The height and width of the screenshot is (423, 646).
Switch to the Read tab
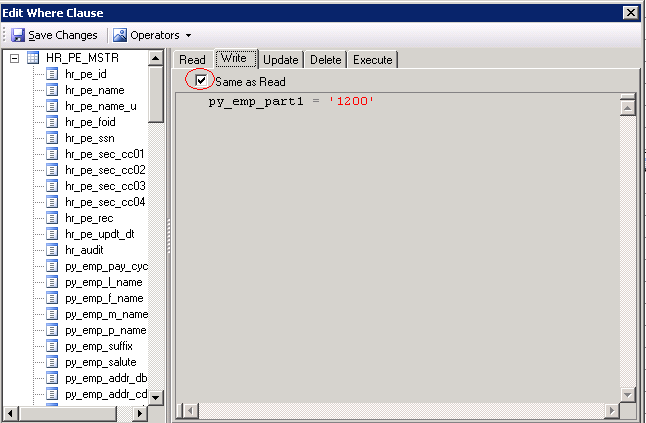(x=192, y=60)
